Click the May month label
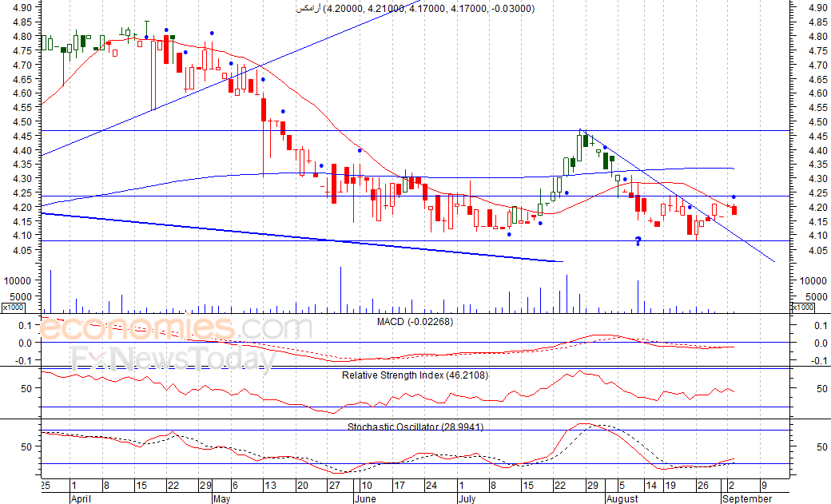The width and height of the screenshot is (831, 504). pyautogui.click(x=221, y=498)
